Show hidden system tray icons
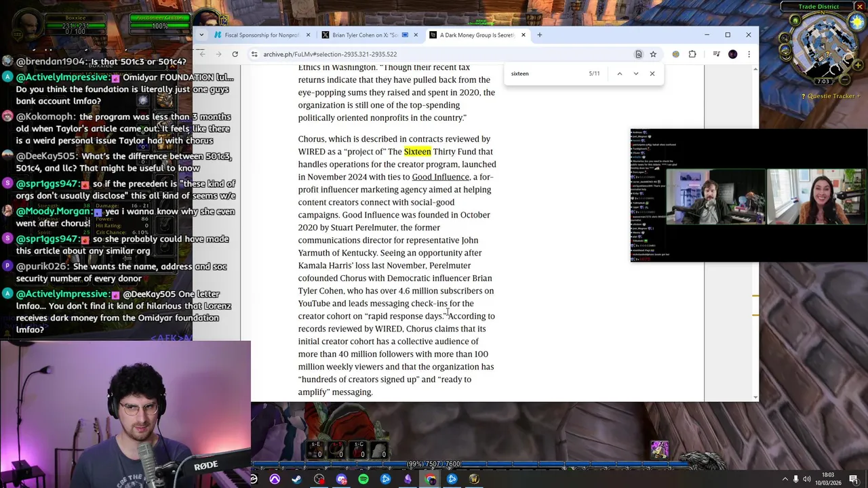Screen dimensions: 868x488 [785, 479]
